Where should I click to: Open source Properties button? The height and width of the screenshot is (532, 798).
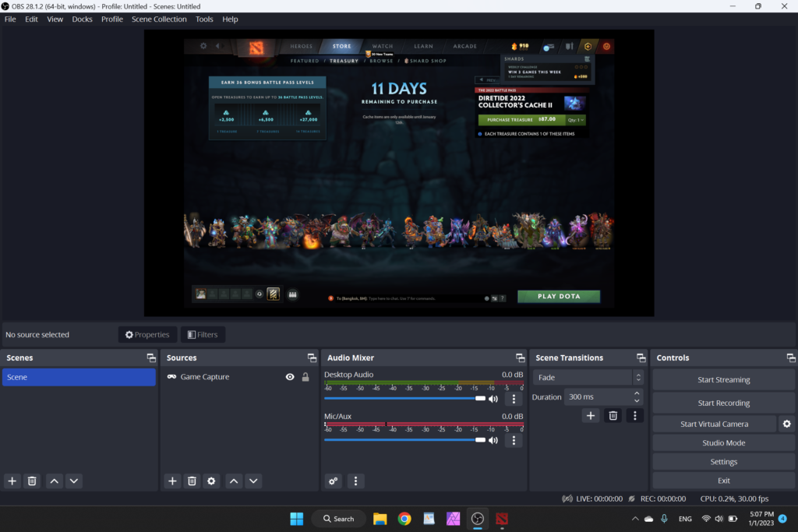[x=147, y=335]
